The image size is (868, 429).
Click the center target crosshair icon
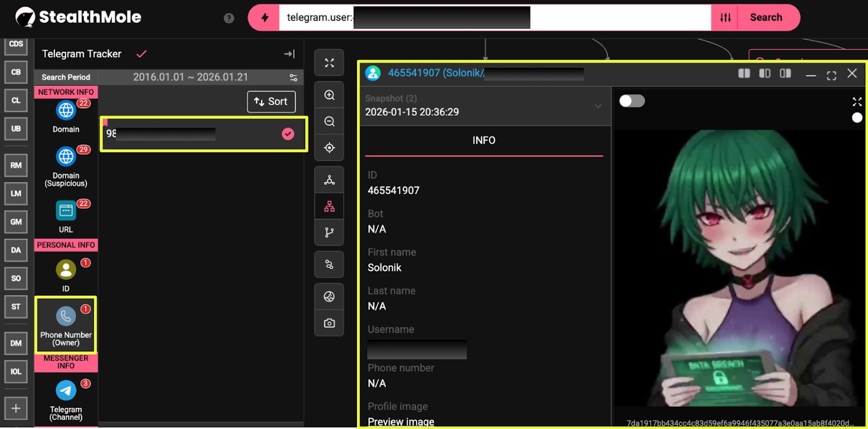(329, 148)
